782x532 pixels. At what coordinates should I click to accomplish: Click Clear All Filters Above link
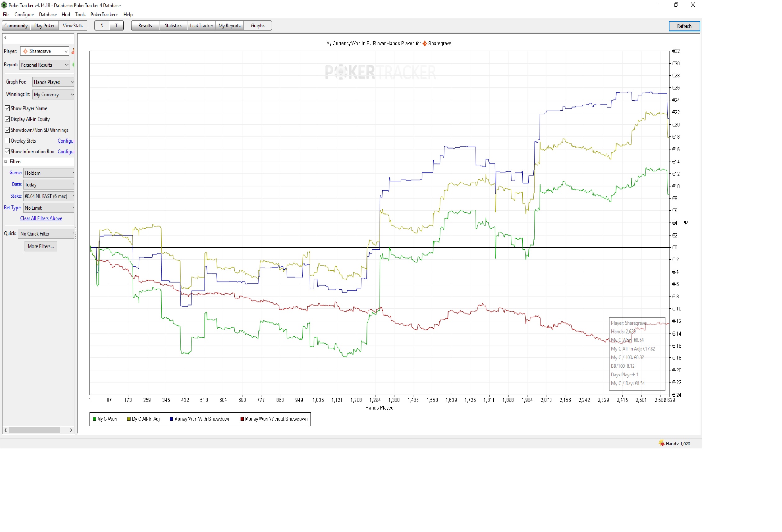pos(41,218)
